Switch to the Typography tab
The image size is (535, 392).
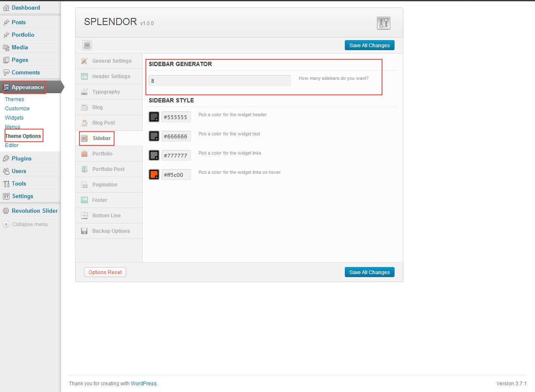click(x=109, y=92)
